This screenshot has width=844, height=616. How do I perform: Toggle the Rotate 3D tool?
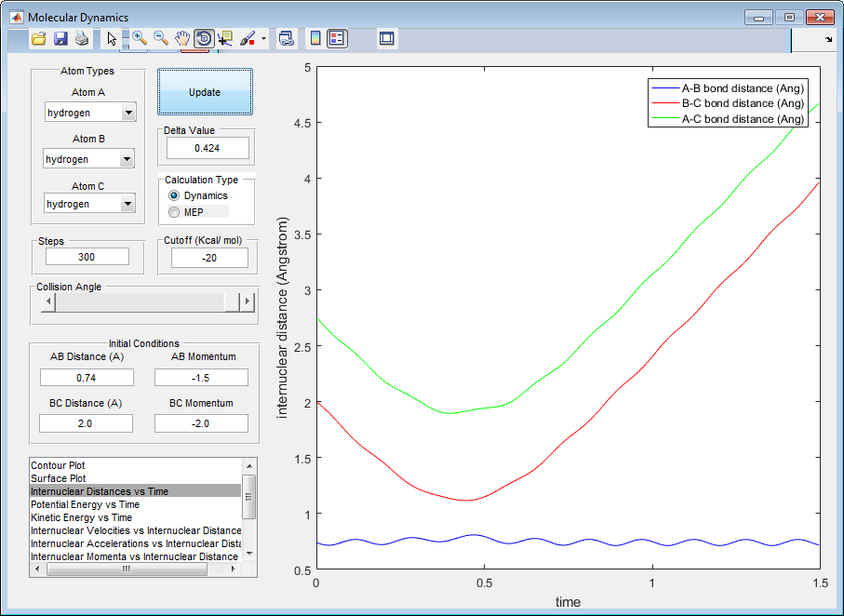point(205,38)
